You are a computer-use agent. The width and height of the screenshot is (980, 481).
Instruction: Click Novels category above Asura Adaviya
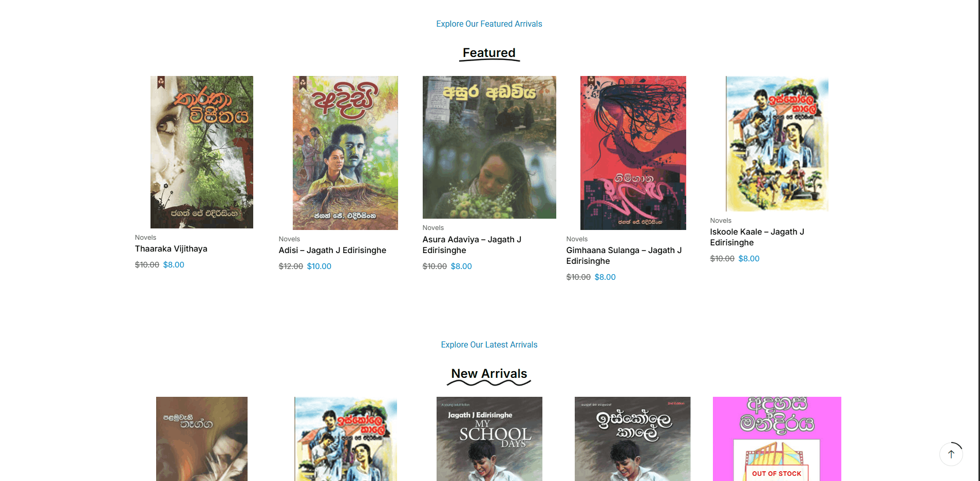point(433,228)
